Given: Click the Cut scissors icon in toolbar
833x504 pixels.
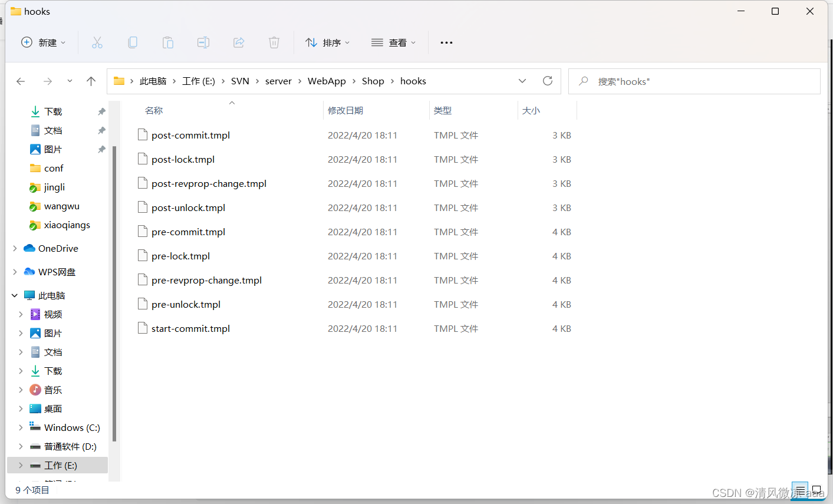Looking at the screenshot, I should coord(97,42).
